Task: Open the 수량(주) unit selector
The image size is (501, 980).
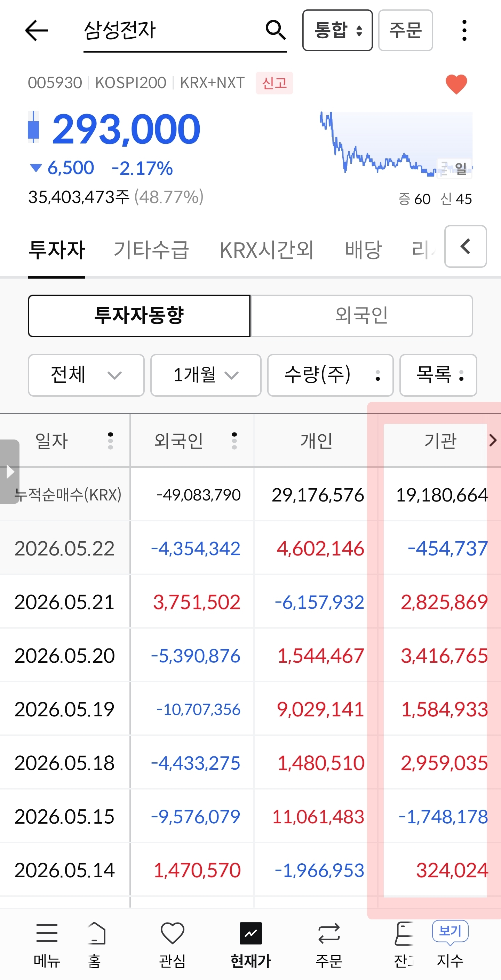Action: pos(330,375)
